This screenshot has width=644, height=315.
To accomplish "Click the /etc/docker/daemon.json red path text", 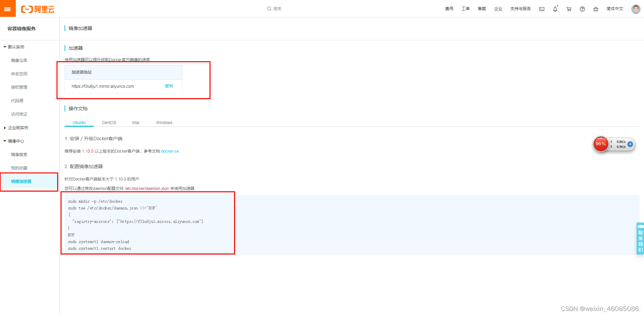I will [x=147, y=189].
